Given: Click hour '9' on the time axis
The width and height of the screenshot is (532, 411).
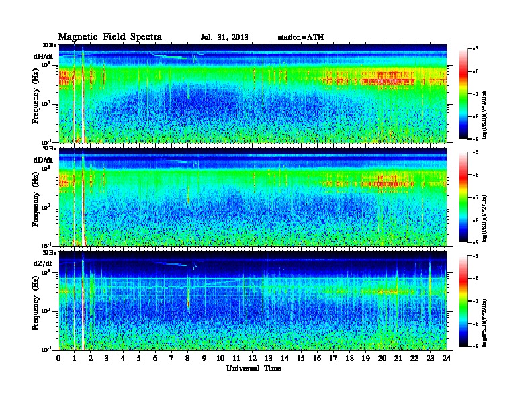Looking at the screenshot, I should click(204, 358).
